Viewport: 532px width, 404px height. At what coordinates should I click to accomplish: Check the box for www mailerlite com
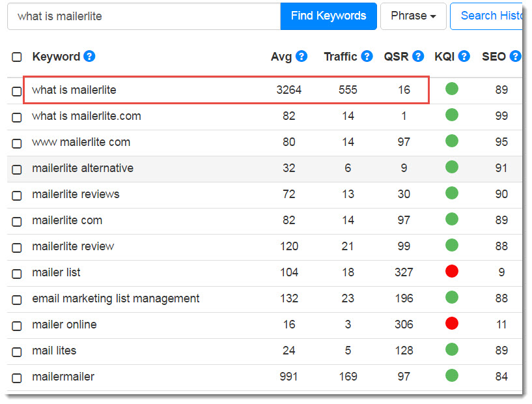(17, 143)
